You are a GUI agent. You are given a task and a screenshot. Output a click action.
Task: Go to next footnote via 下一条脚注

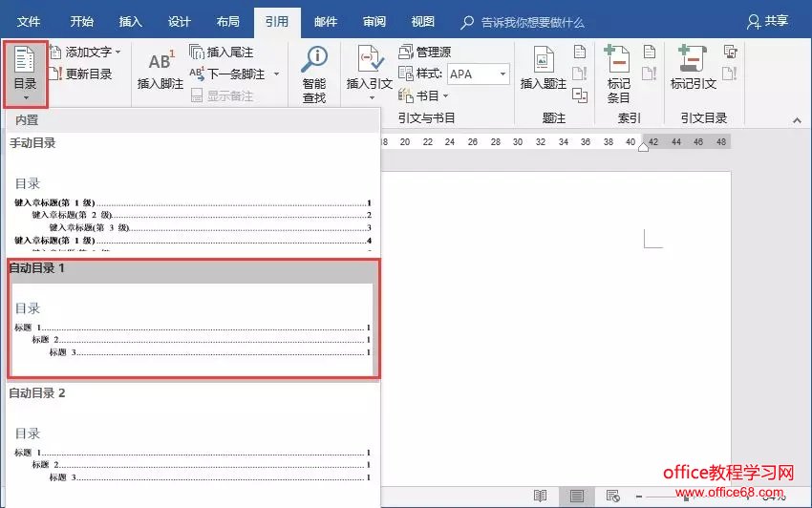pyautogui.click(x=227, y=74)
